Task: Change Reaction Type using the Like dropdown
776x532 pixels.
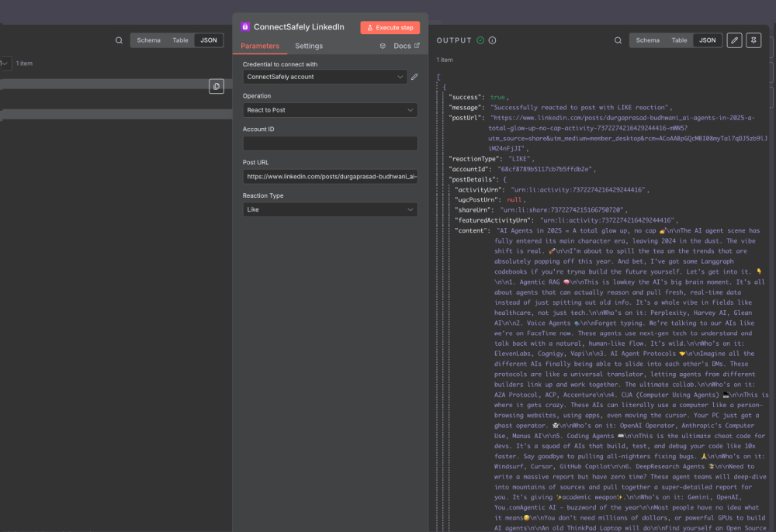Action: (330, 209)
